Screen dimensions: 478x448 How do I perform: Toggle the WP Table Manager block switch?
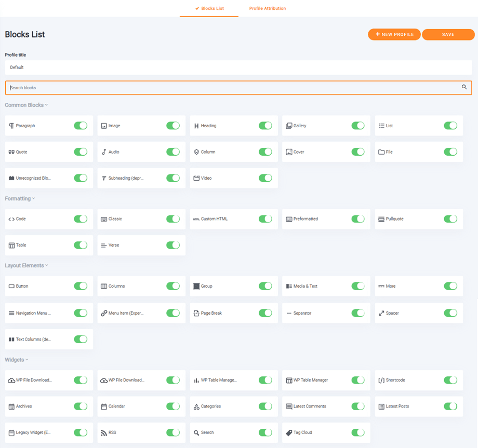(358, 380)
